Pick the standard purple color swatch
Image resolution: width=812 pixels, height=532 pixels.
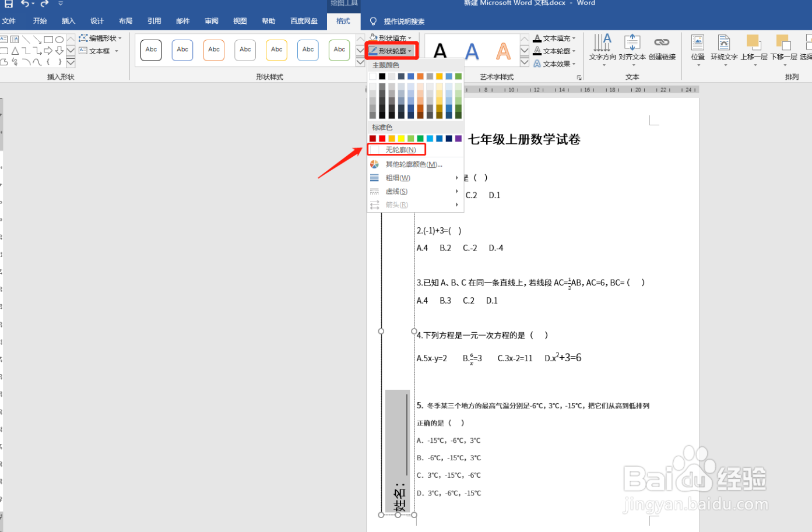(458, 139)
